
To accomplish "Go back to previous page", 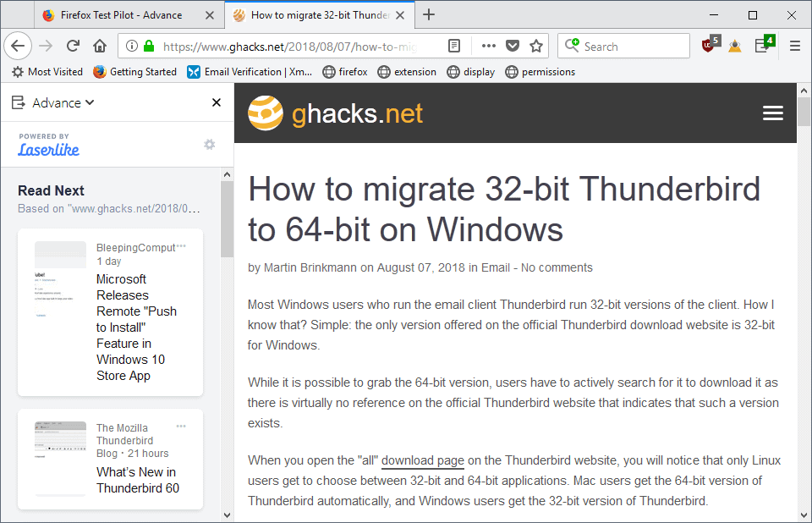I will point(18,47).
